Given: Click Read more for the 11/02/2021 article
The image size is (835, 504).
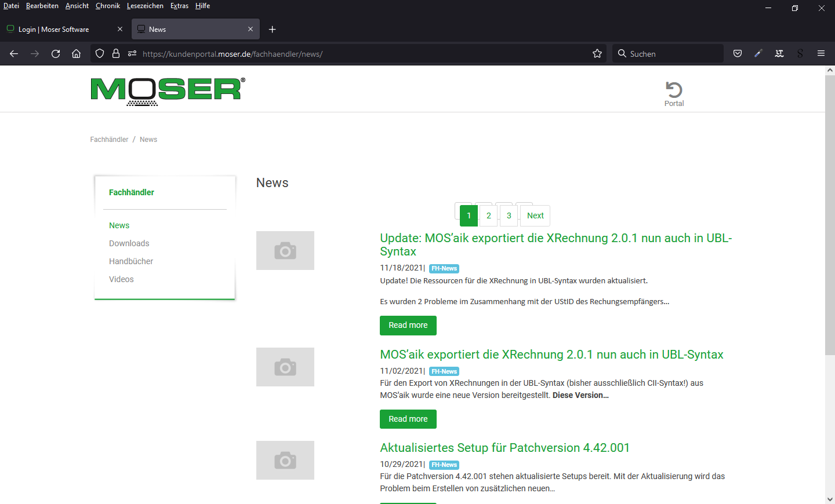Looking at the screenshot, I should point(408,419).
